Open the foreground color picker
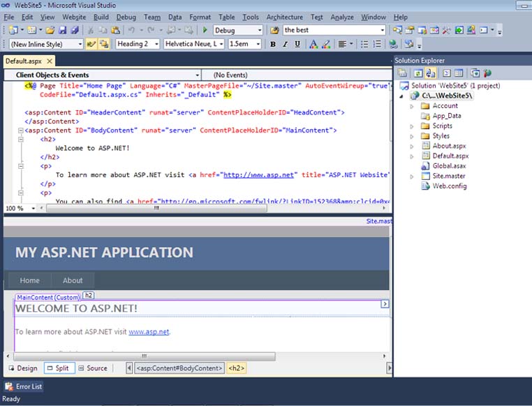The image size is (532, 406). point(313,44)
